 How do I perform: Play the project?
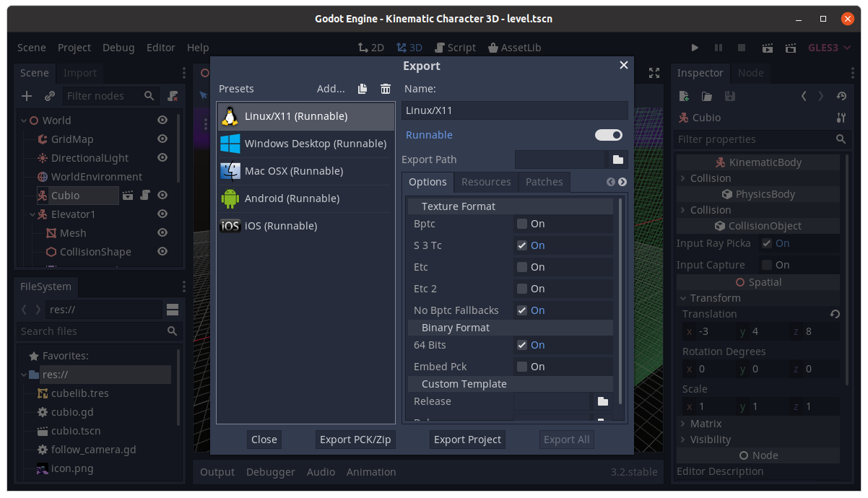pyautogui.click(x=695, y=48)
